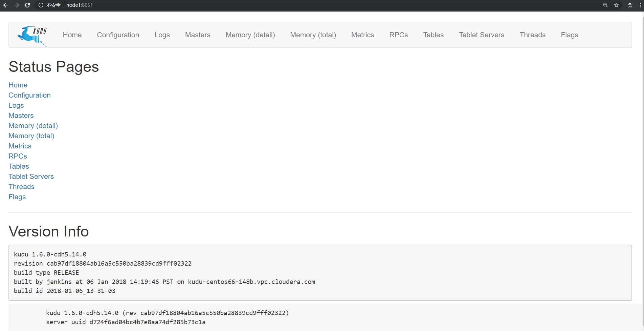Click the 'built by jenkins' line

point(164,282)
